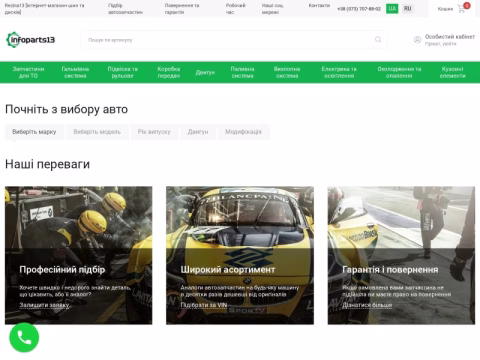Click Rezina13 shop link at top left
Screen dimensions: 480x360
click(44, 9)
